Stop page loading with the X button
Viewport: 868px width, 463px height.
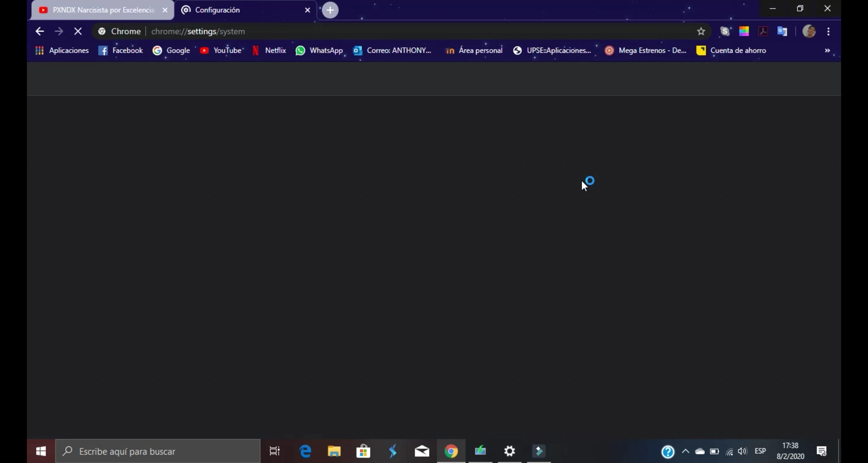(x=78, y=31)
